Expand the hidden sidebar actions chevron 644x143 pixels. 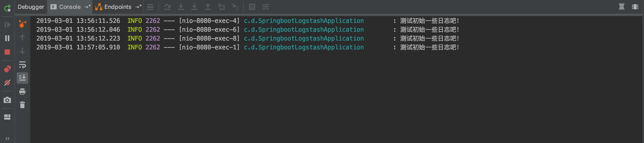tap(7, 139)
